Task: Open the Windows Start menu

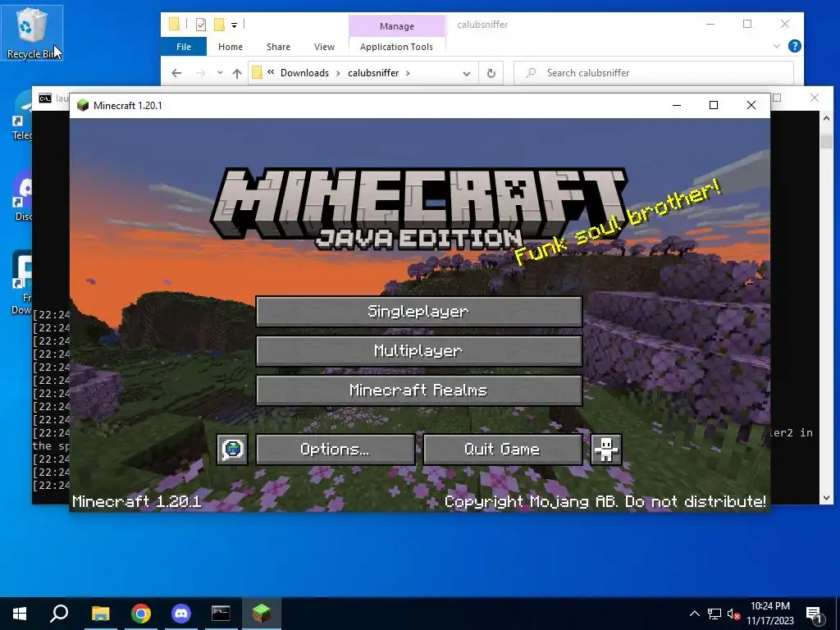Action: 20,614
